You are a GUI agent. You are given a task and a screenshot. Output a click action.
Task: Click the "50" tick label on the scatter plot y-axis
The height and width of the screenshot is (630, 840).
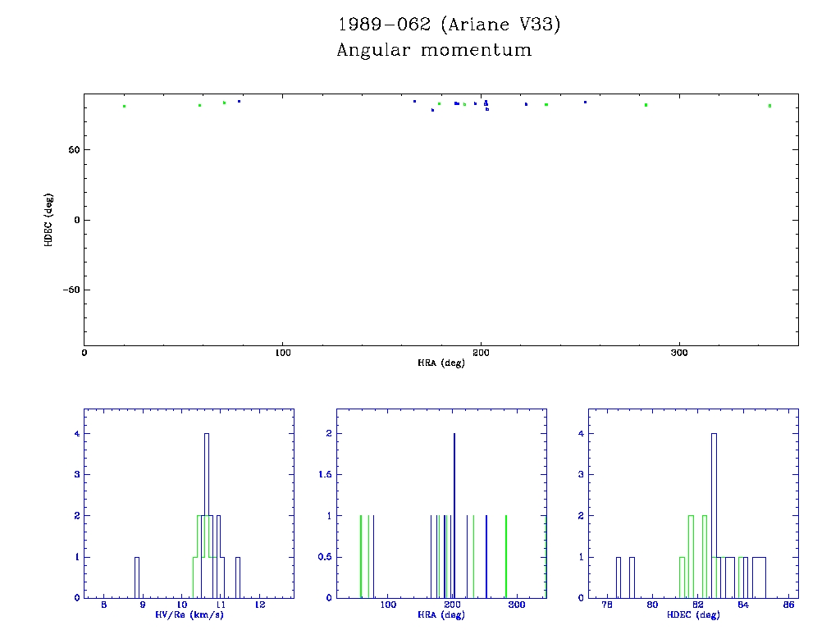point(74,150)
